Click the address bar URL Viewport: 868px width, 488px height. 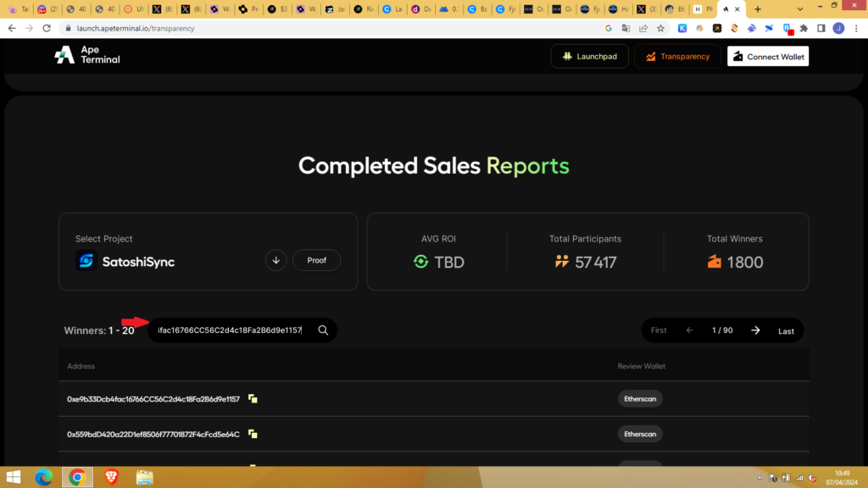(x=136, y=28)
